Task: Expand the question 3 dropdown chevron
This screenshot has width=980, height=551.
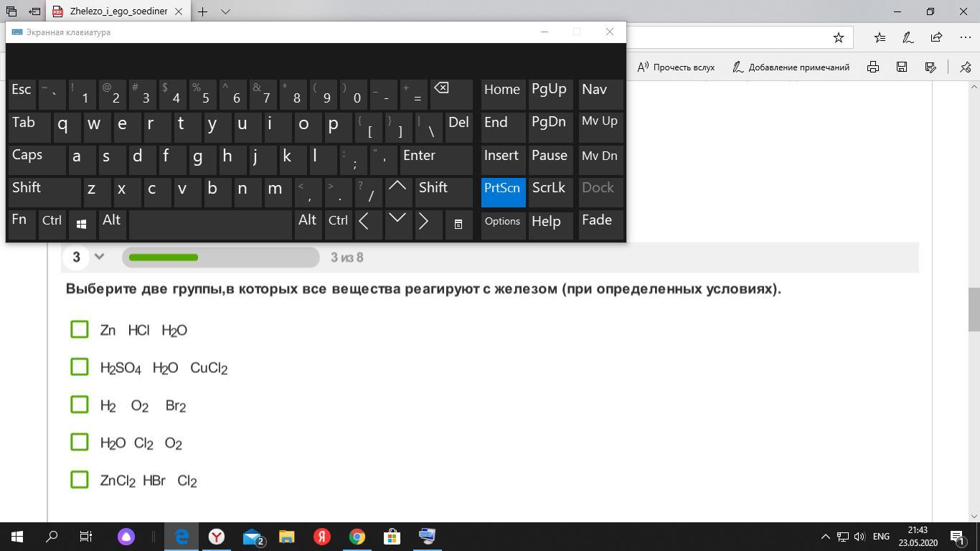Action: 100,257
